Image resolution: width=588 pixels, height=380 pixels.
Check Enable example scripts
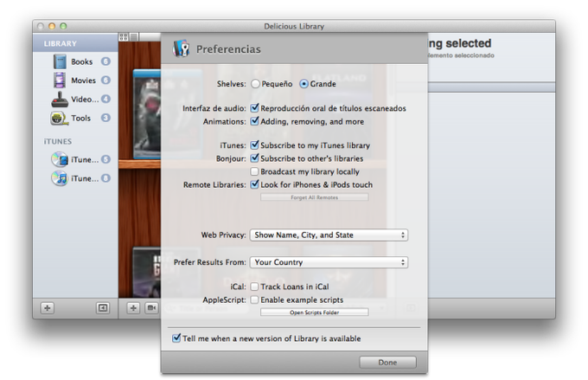pos(254,300)
